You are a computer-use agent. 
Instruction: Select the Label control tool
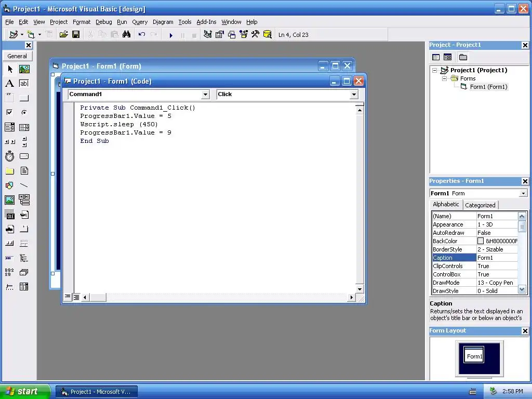pos(10,84)
